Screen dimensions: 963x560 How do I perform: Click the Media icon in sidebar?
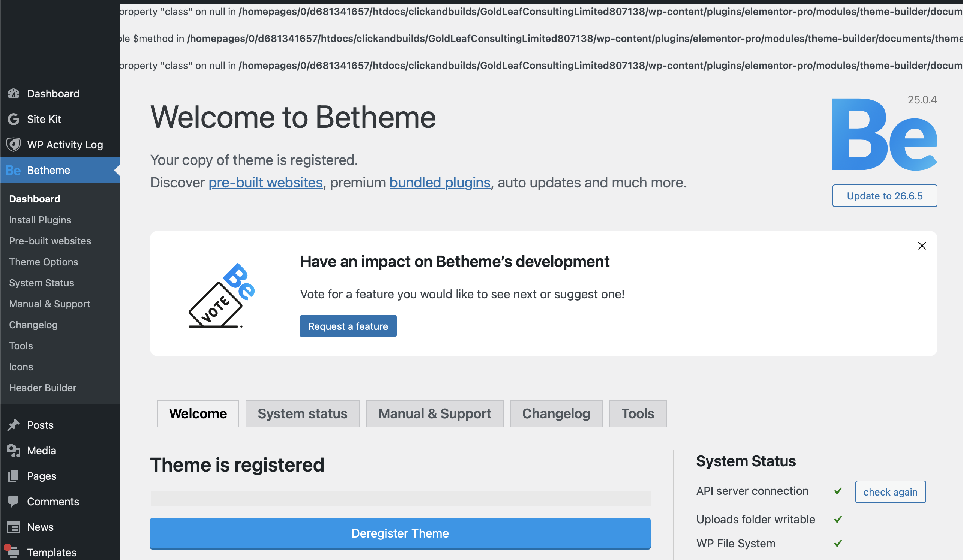[x=13, y=451]
